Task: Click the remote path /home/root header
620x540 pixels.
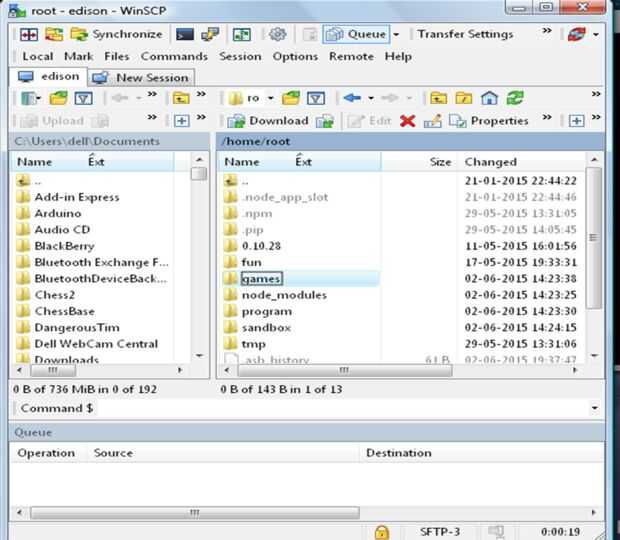Action: tap(256, 141)
